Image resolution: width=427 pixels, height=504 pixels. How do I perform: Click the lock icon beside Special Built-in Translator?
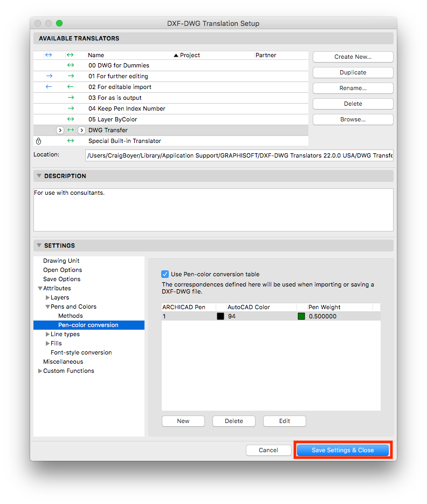pyautogui.click(x=38, y=141)
